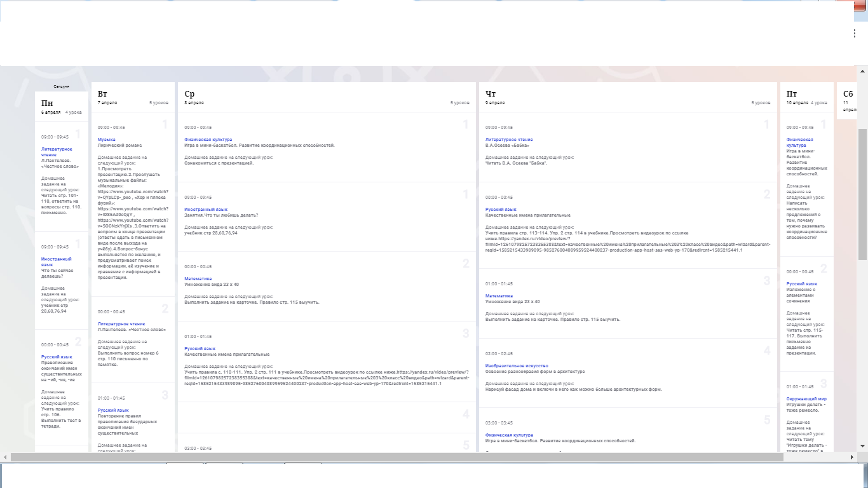The width and height of the screenshot is (868, 488).
Task: Click Monday's 4 урока count
Action: (x=73, y=112)
